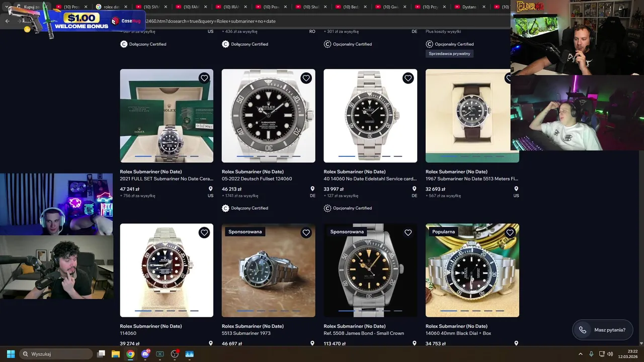Click network icon in the system tray
644x362 pixels.
click(x=602, y=354)
